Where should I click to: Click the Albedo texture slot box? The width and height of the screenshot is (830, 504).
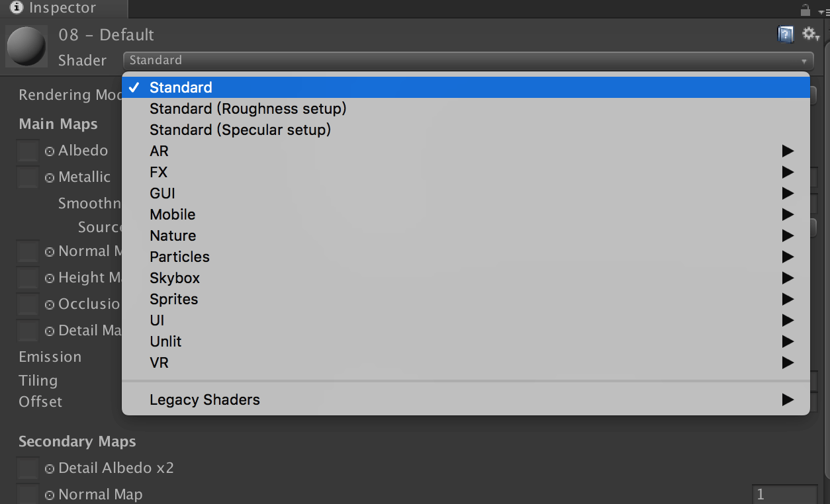[28, 151]
